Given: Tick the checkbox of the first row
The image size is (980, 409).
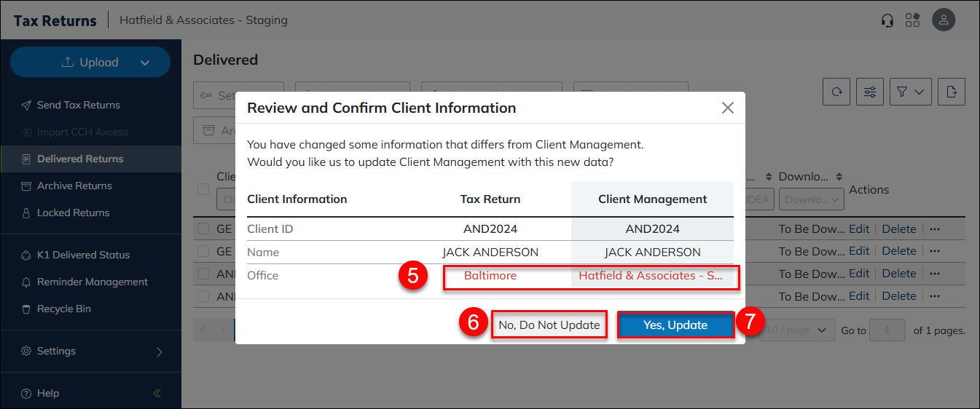Looking at the screenshot, I should click(x=203, y=229).
